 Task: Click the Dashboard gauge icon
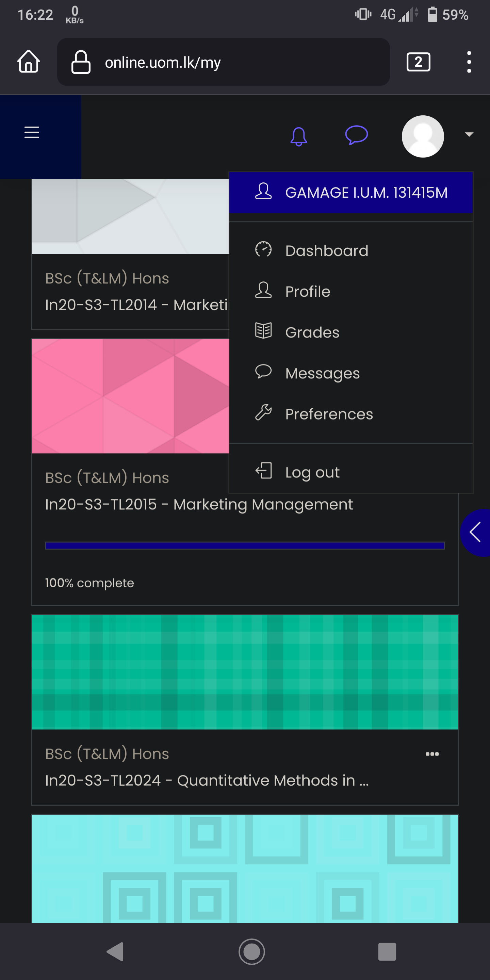(263, 249)
